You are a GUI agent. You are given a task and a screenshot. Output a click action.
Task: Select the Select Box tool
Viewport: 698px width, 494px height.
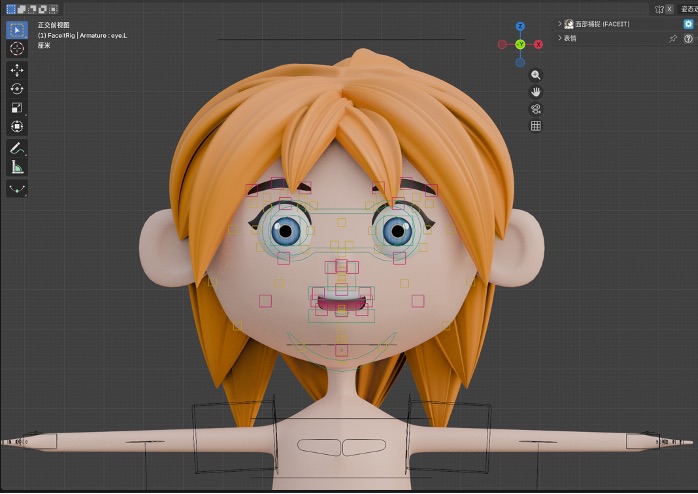(x=17, y=30)
